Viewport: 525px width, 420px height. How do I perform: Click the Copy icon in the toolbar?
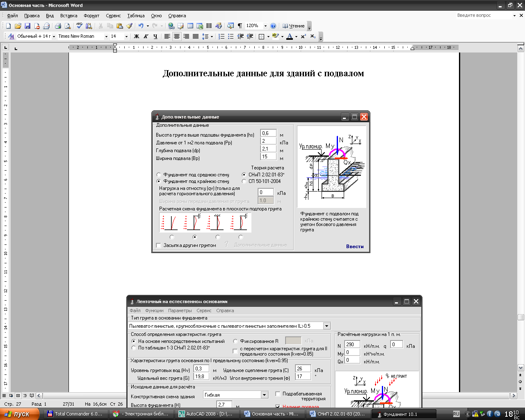click(110, 26)
